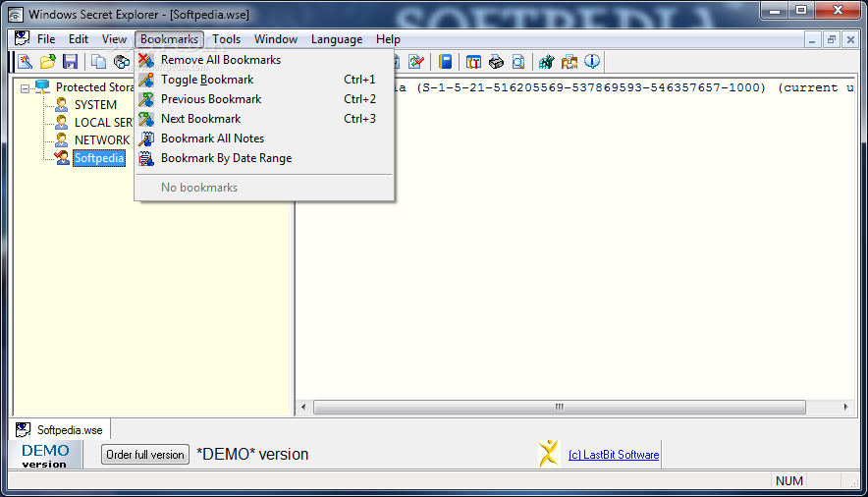The image size is (868, 497).
Task: Choose Remove All Bookmarks menu entry
Action: coord(264,60)
